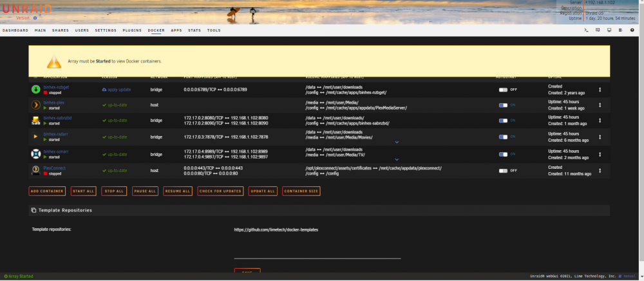This screenshot has width=644, height=281.
Task: Click the monitor info icon in header
Action: pos(609,30)
